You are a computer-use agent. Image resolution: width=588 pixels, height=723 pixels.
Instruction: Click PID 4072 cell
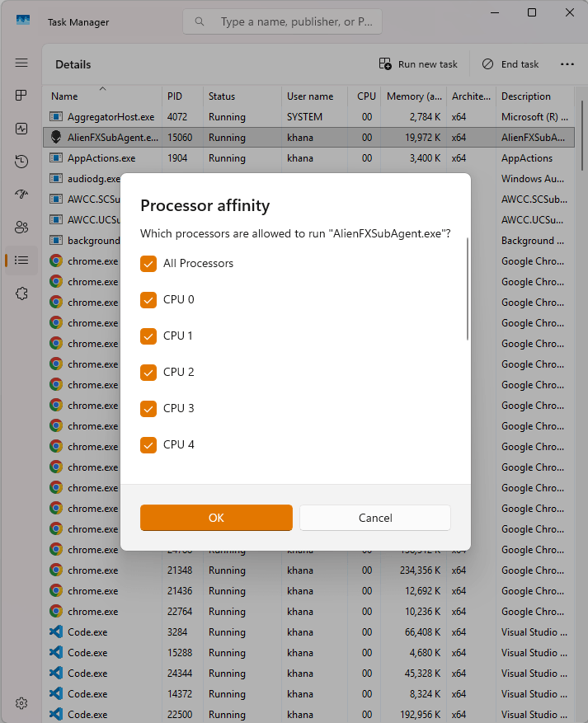[x=177, y=117]
